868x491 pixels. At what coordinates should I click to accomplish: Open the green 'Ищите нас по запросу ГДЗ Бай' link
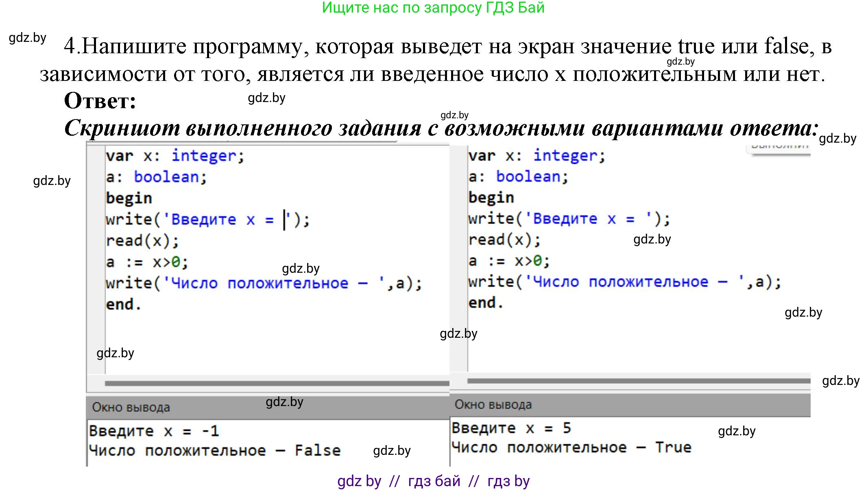pyautogui.click(x=433, y=8)
